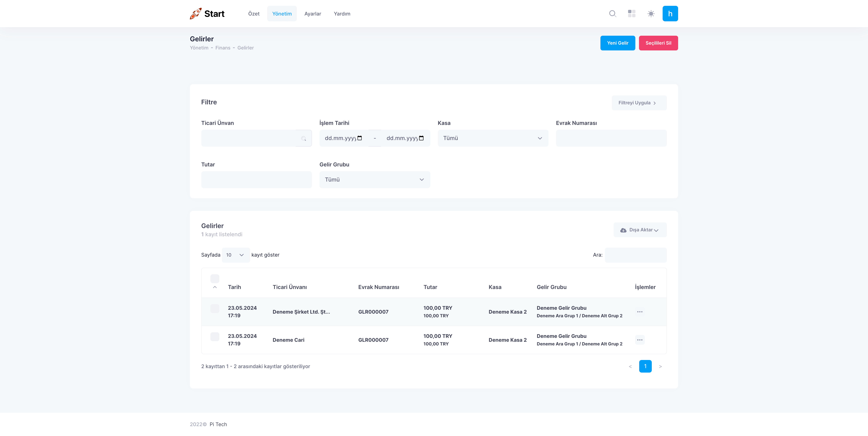Click the Evrak Numarası filter input field
Viewport: 868px width, 436px height.
click(x=611, y=138)
